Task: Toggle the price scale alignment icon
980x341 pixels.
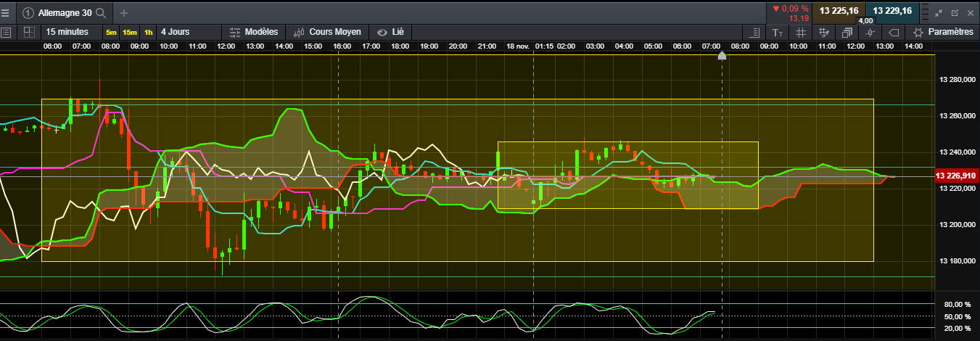Action: click(754, 33)
